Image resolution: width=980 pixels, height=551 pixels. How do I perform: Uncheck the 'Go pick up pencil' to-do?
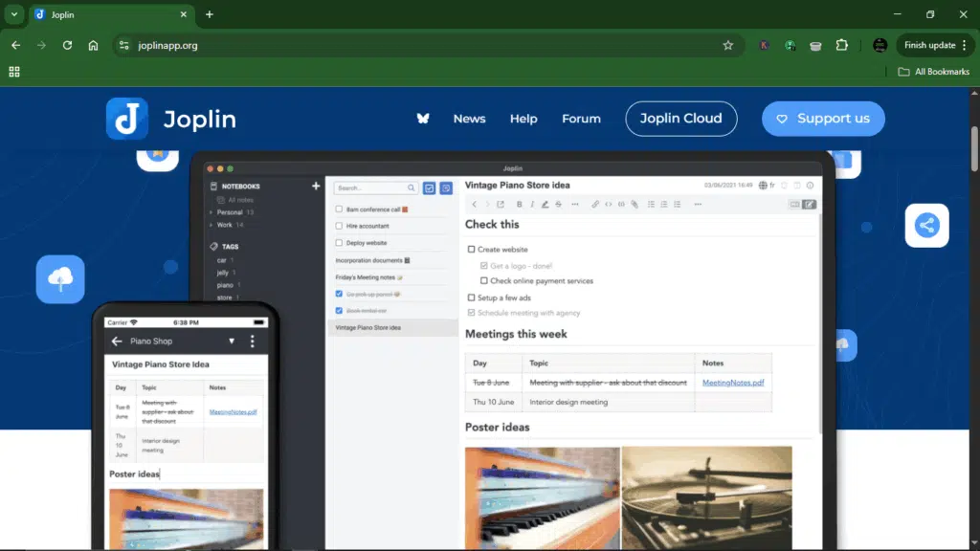point(339,294)
